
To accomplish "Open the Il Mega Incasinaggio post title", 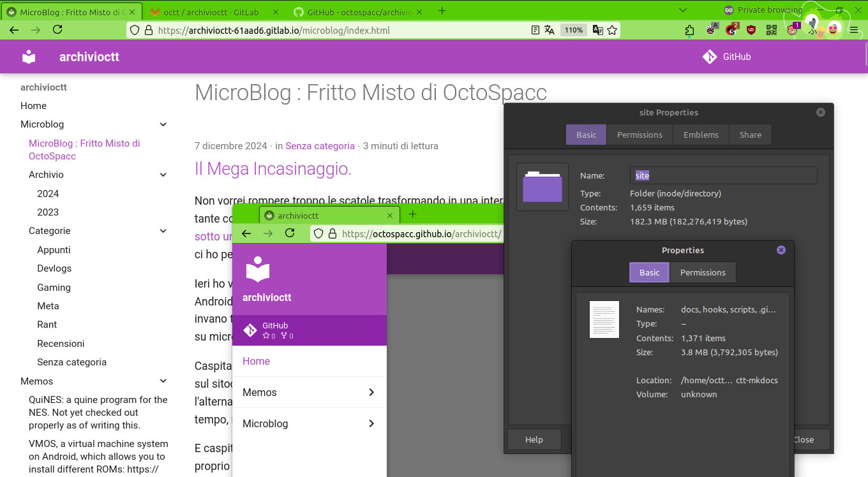I will point(273,169).
